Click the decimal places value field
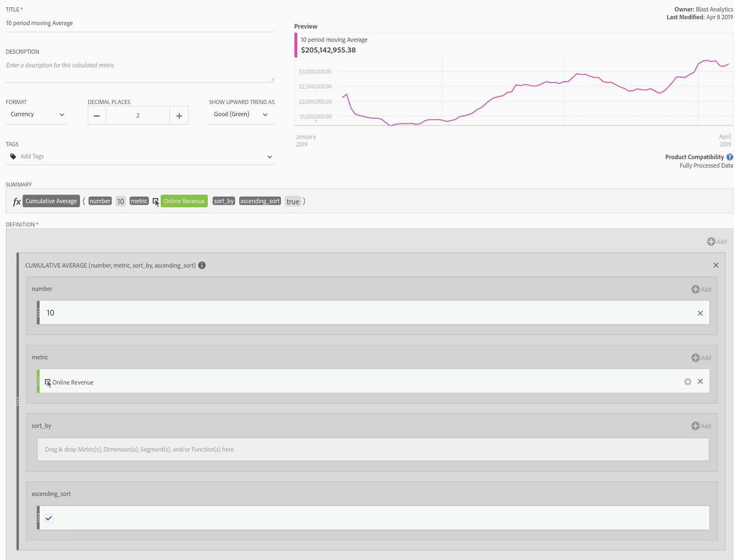Image resolution: width=735 pixels, height=560 pixels. [138, 116]
